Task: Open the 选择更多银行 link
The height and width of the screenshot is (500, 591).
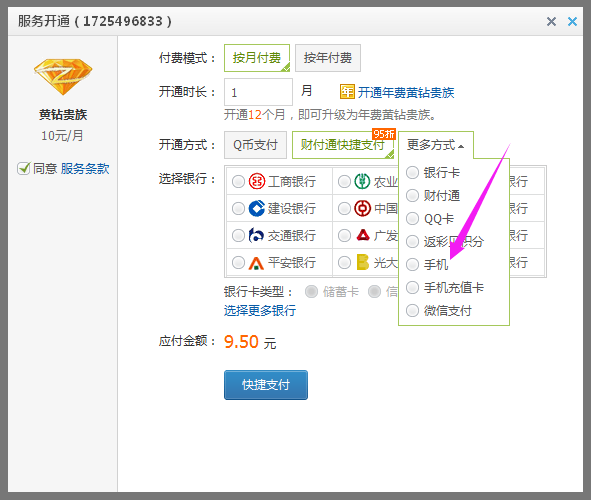Action: click(260, 310)
